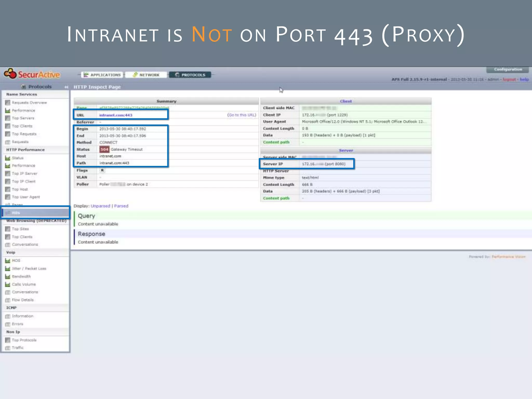This screenshot has height=399, width=532.
Task: Click the Top Host icon
Action: pyautogui.click(x=8, y=189)
